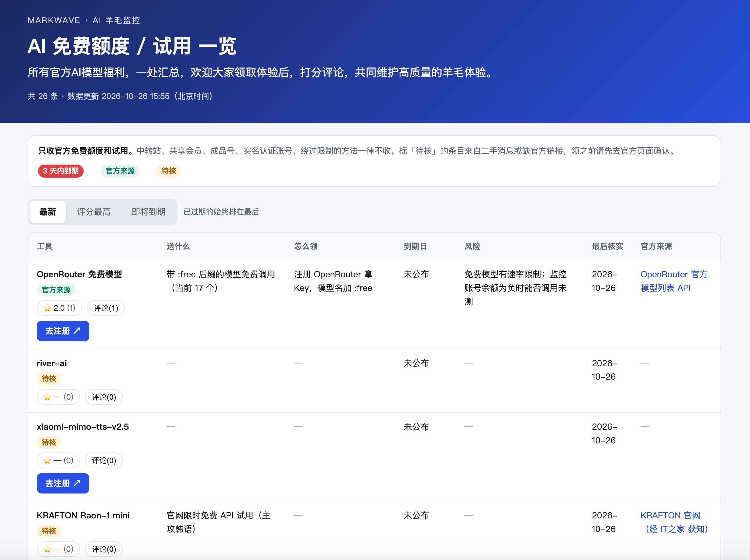The image size is (750, 560).
Task: Click the red 3 天内到期 legend badge
Action: pyautogui.click(x=61, y=171)
